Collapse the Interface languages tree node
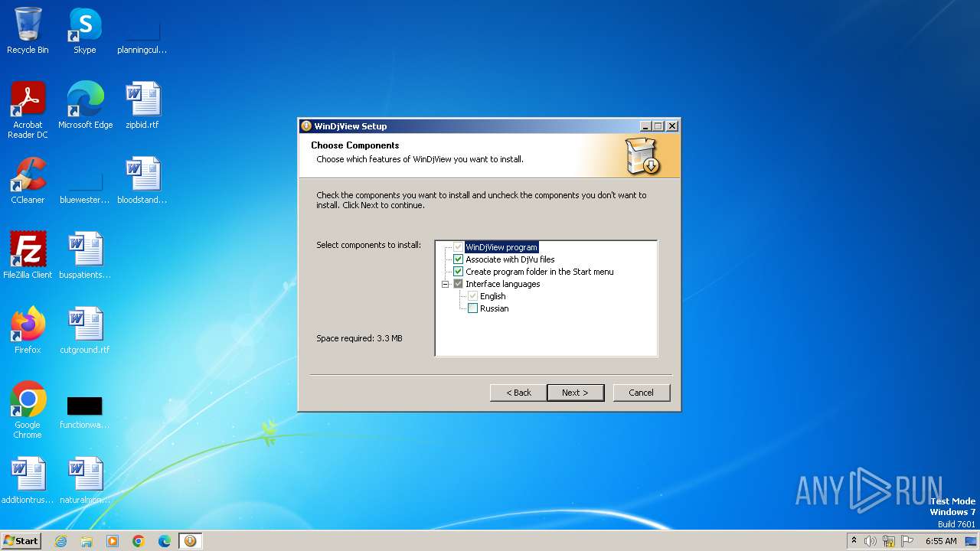The width and height of the screenshot is (980, 551). [x=446, y=284]
